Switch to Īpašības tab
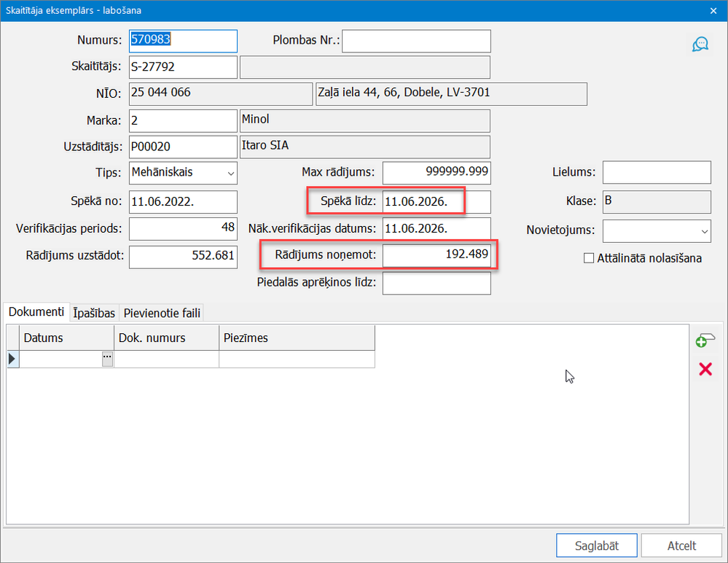The height and width of the screenshot is (563, 728). pyautogui.click(x=94, y=313)
